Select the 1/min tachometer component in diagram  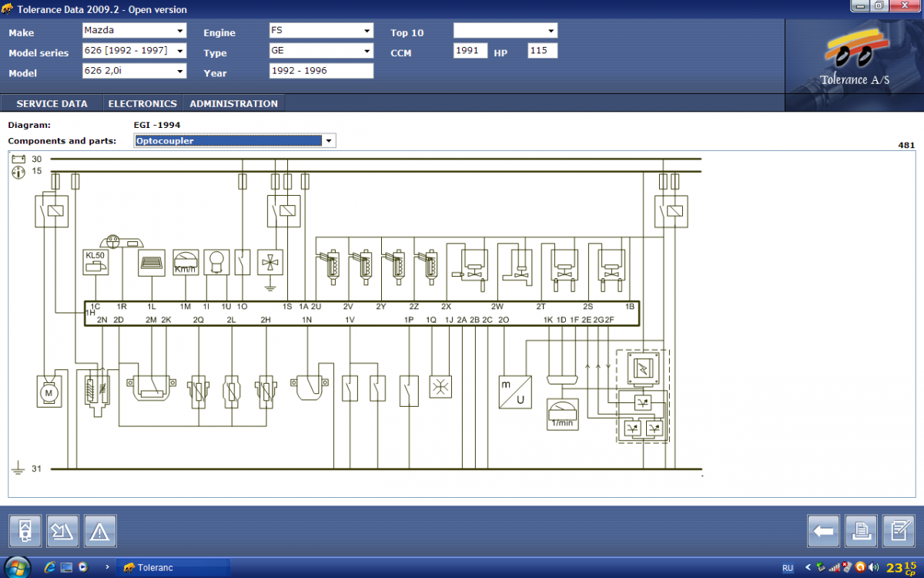tap(562, 414)
